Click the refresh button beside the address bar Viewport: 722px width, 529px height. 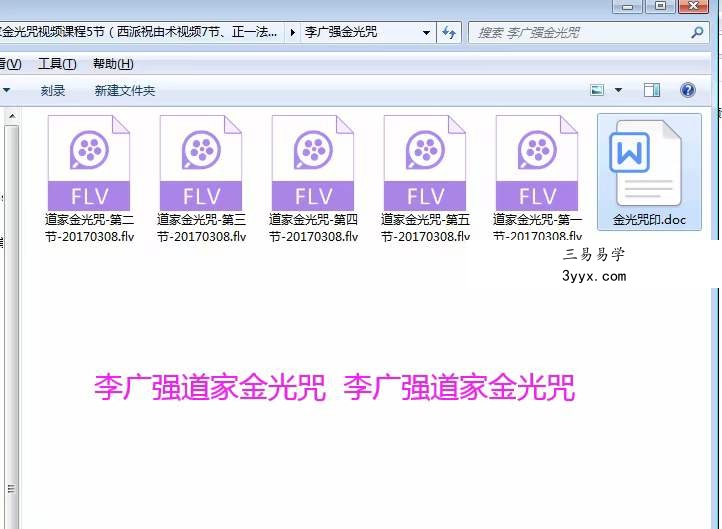click(449, 33)
